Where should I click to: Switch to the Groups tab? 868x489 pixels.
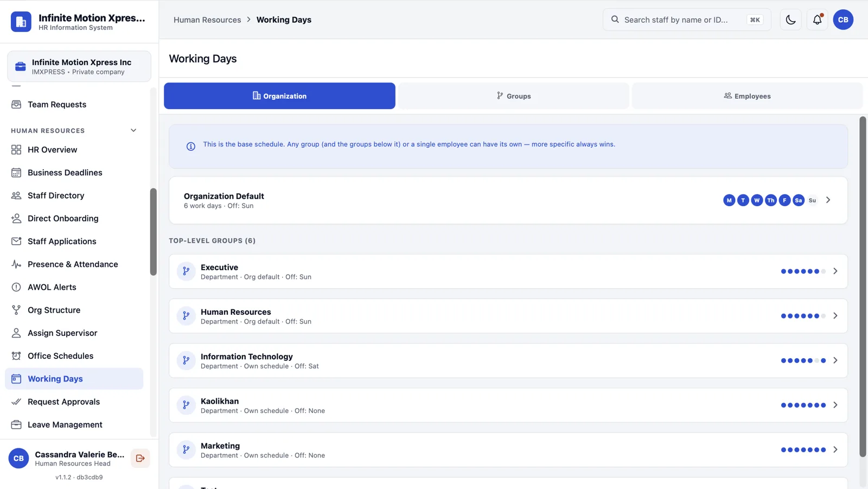point(514,96)
